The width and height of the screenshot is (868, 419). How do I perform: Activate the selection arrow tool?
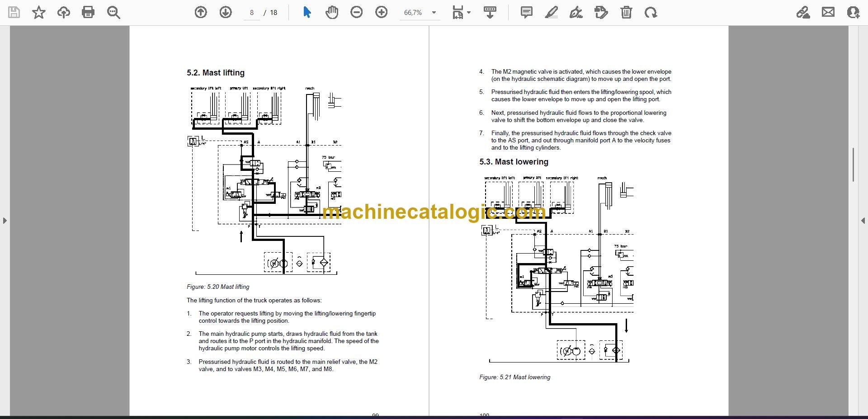click(x=307, y=12)
